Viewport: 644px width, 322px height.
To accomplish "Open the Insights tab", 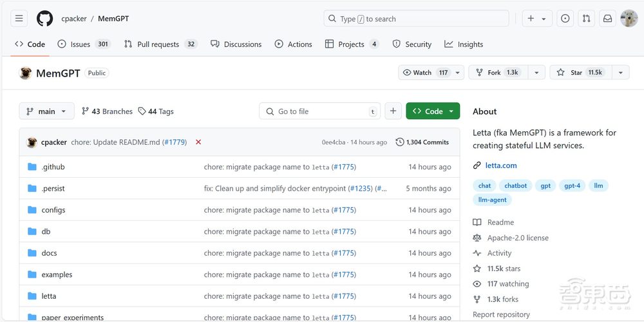I will click(x=464, y=44).
